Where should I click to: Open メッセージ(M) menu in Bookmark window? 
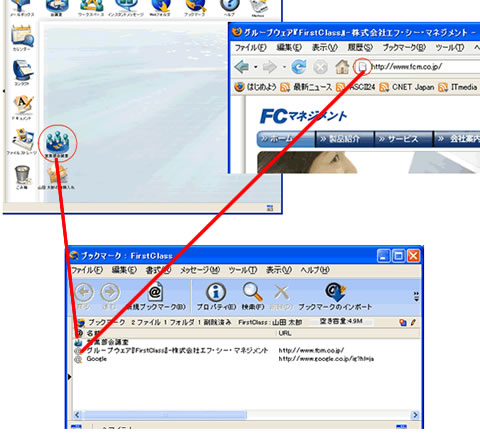coord(200,270)
